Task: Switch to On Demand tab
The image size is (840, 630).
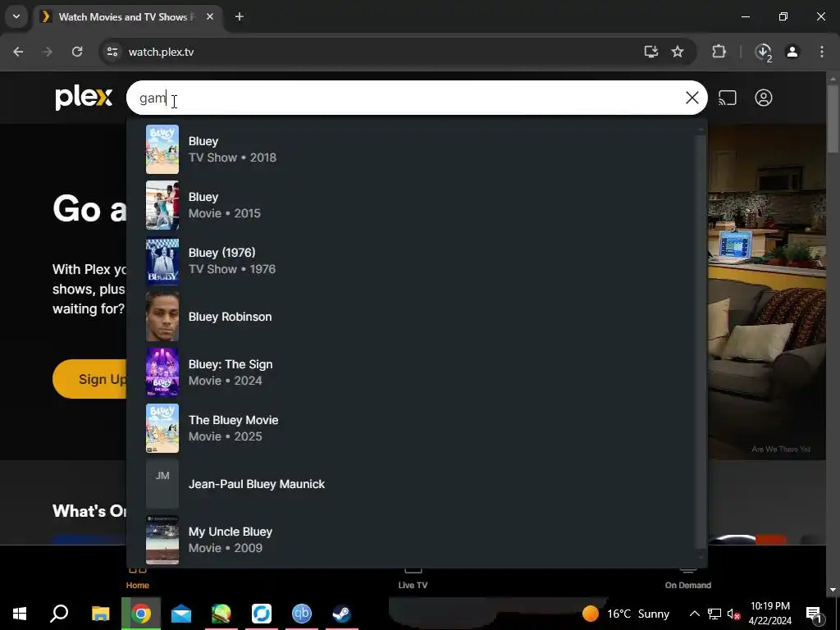Action: coord(688,578)
